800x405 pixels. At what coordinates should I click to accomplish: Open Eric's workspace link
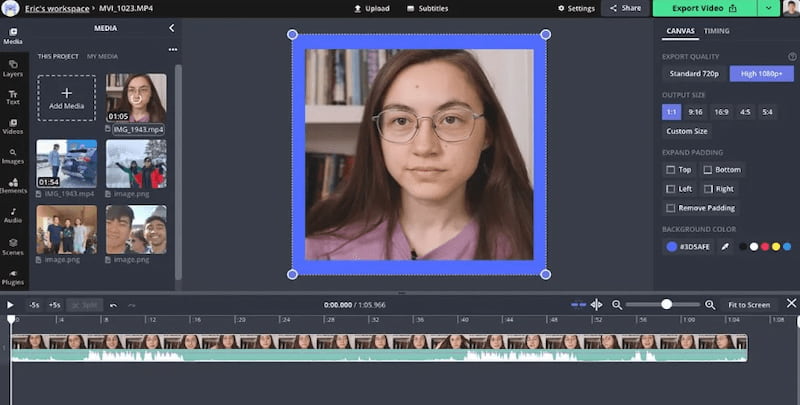coord(57,9)
